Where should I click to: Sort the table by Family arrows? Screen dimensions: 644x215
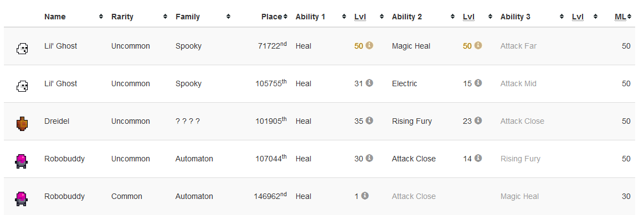tap(228, 17)
